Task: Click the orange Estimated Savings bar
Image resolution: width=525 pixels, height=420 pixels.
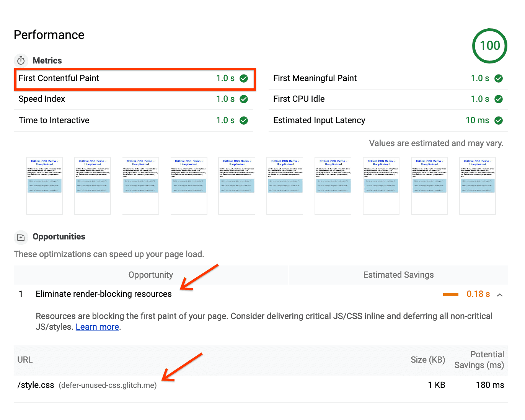Action: pos(451,294)
